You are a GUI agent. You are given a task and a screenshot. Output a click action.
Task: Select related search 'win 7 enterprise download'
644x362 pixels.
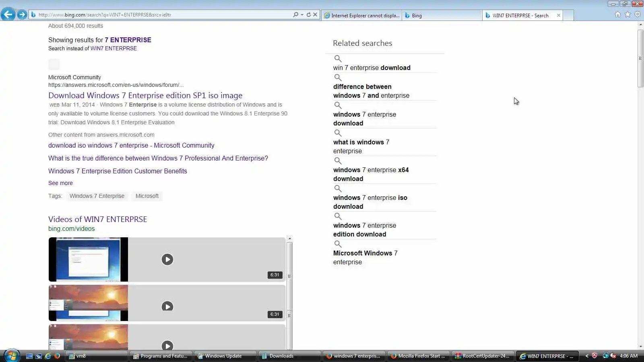(x=372, y=68)
